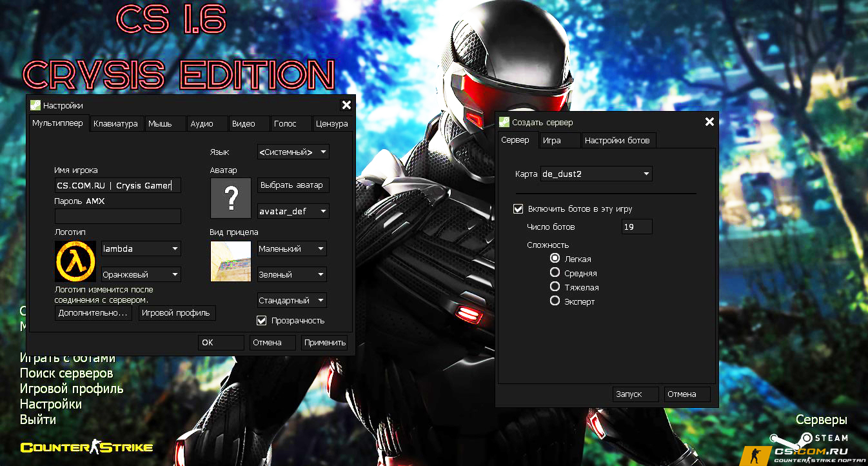Select Поиск серверов in main menu
This screenshot has height=466, width=868.
66,373
